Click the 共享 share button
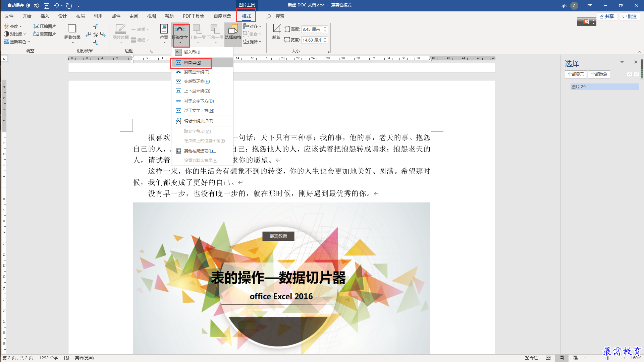The width and height of the screenshot is (644, 362). click(607, 16)
